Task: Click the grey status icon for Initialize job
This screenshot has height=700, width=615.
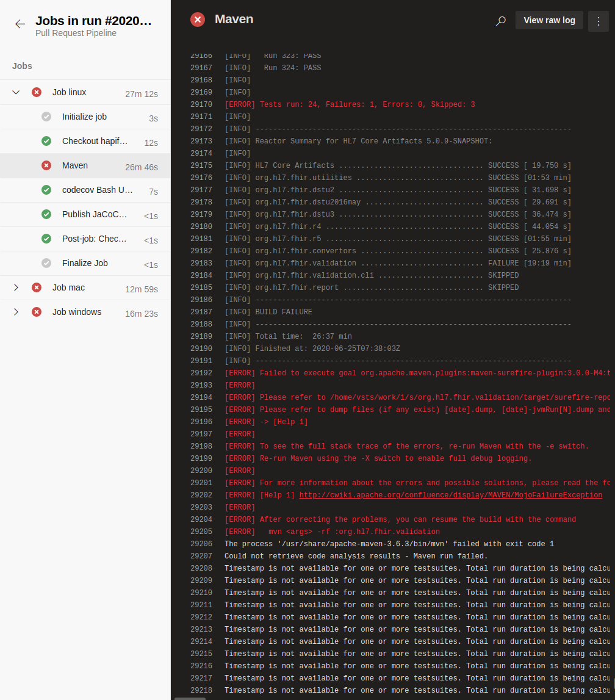Action: [x=46, y=117]
